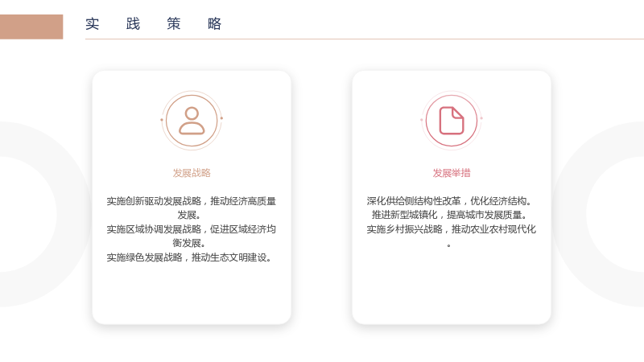
Task: Click the tan rectangle beside the title
Action: pos(31,27)
